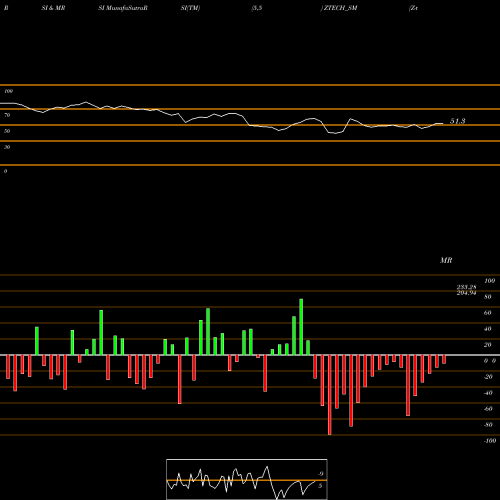
Task: Click the mini overview chart thumbnail
Action: coord(247,479)
